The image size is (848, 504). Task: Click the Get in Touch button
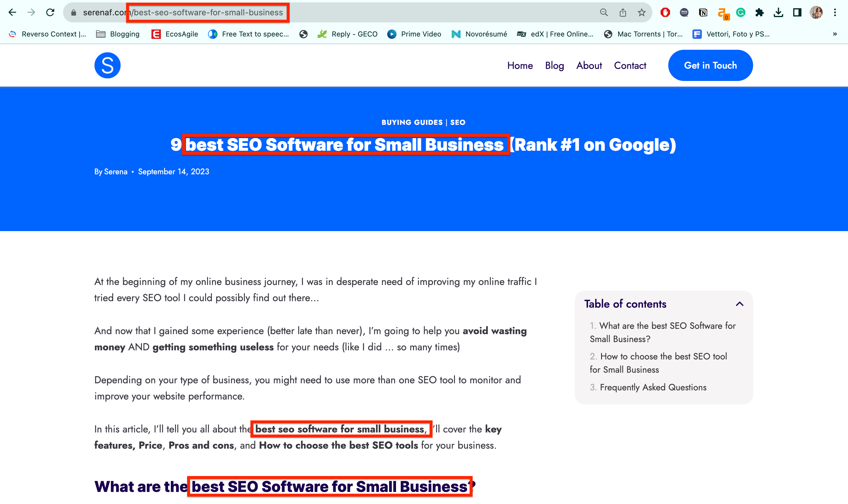click(710, 65)
